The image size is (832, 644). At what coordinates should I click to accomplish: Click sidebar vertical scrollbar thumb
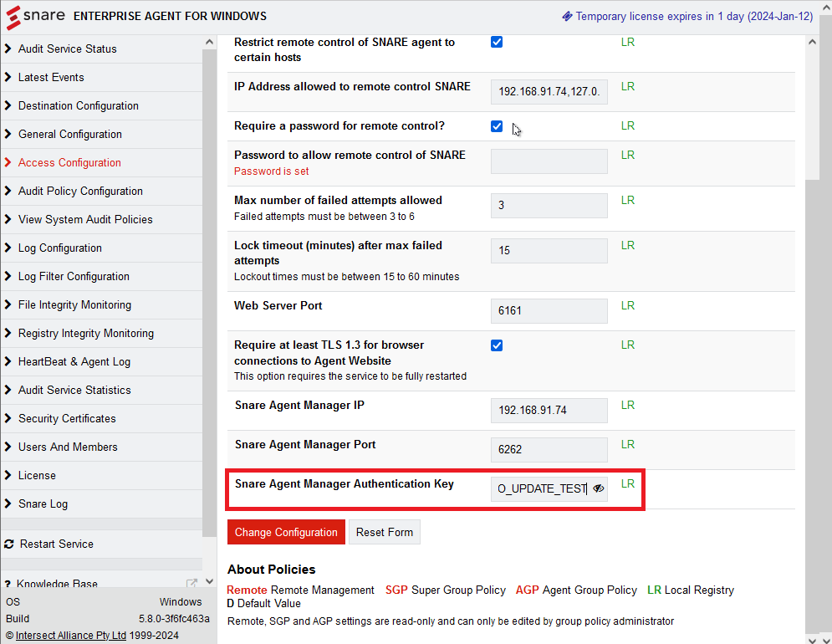[209, 293]
